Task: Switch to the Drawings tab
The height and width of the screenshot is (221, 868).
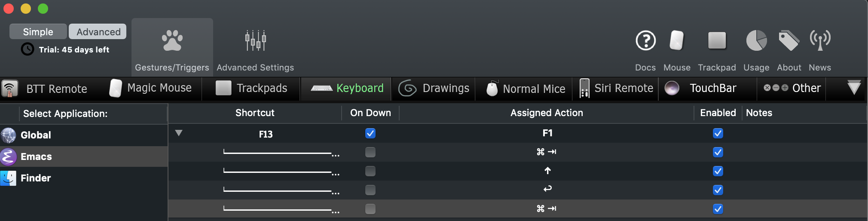Action: point(434,88)
